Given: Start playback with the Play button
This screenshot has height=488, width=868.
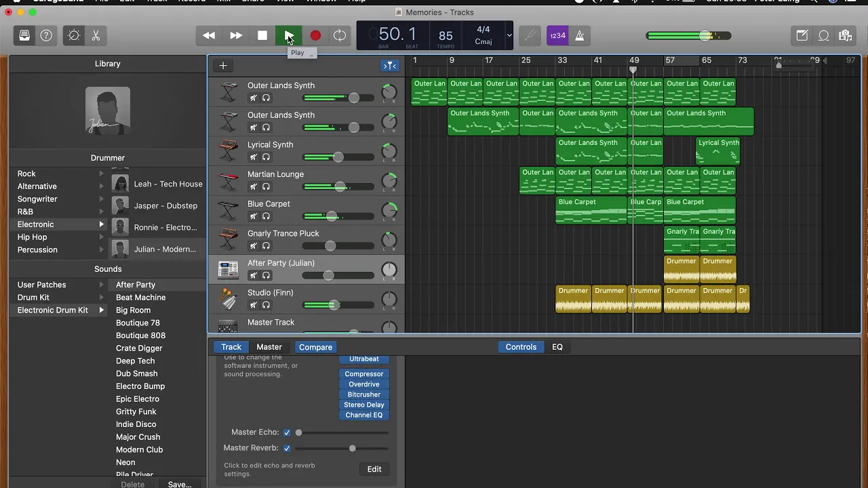Looking at the screenshot, I should [x=289, y=36].
